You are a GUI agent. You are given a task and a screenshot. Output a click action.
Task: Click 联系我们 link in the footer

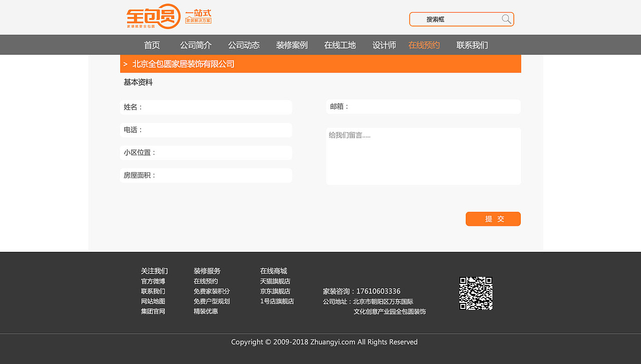pyautogui.click(x=153, y=291)
